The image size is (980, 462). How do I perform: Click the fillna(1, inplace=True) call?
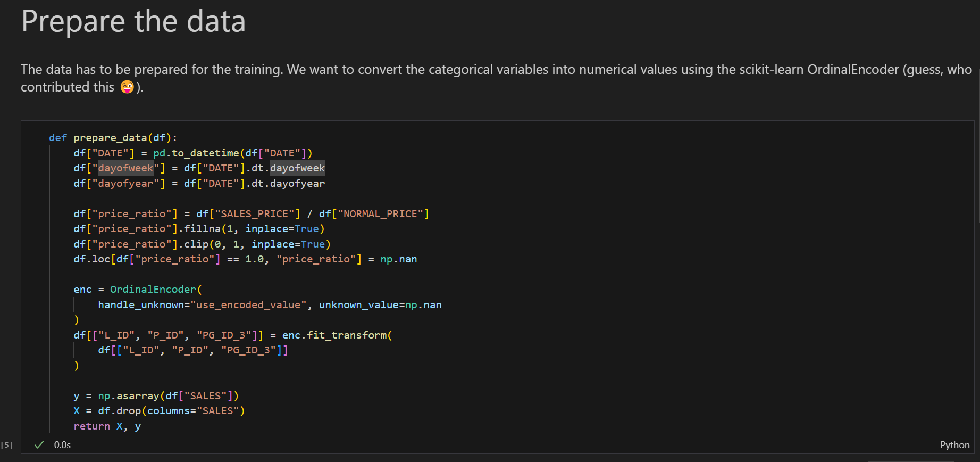[254, 229]
